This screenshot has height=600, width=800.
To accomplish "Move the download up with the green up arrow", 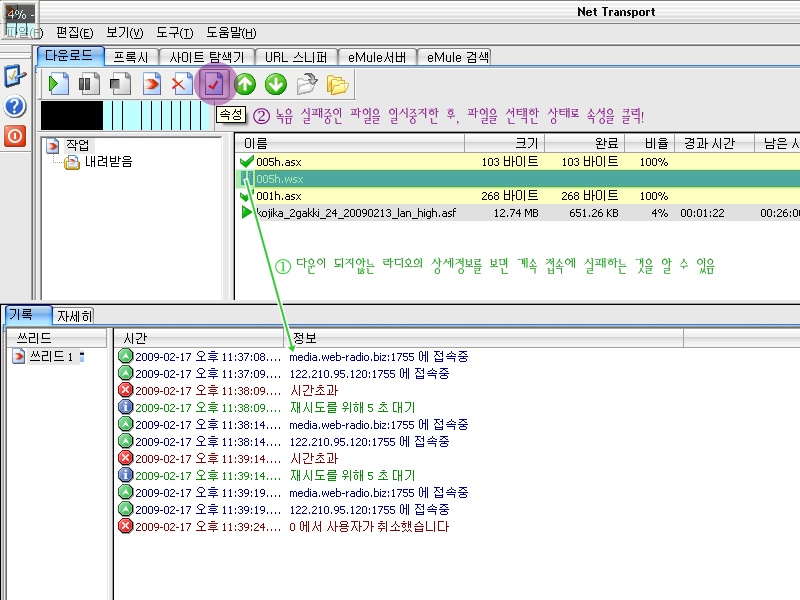I will (x=245, y=84).
